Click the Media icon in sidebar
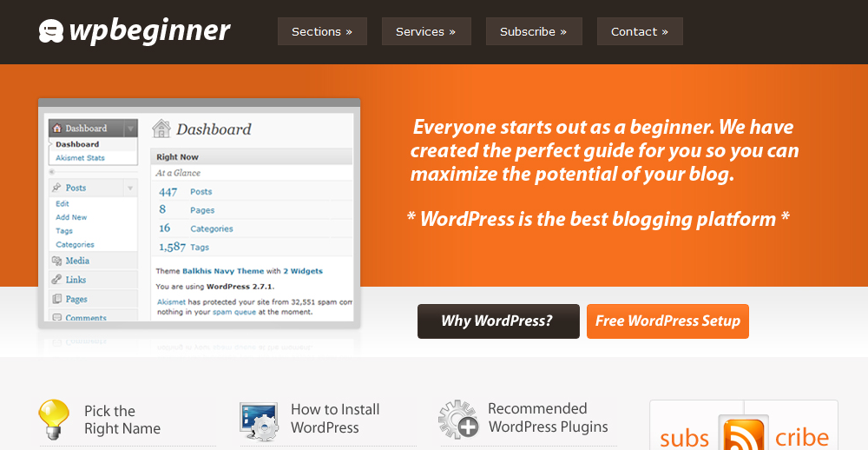Viewport: 868px width, 450px height. tap(56, 261)
